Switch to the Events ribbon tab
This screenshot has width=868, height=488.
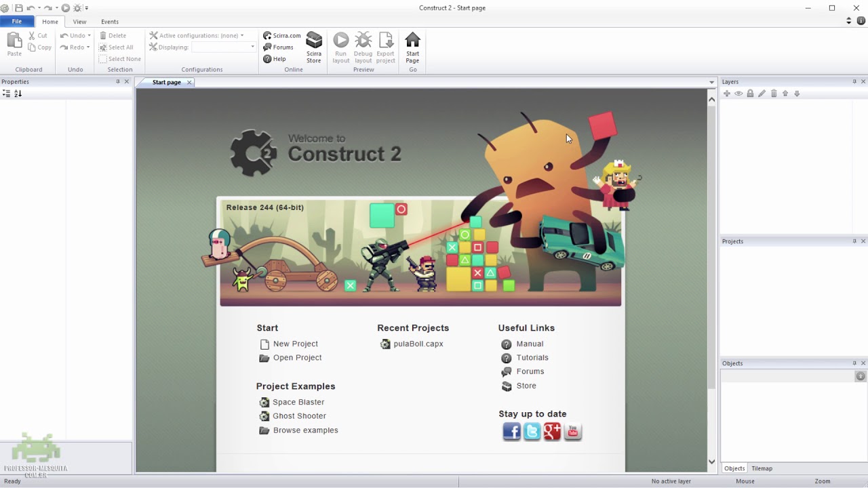point(110,22)
